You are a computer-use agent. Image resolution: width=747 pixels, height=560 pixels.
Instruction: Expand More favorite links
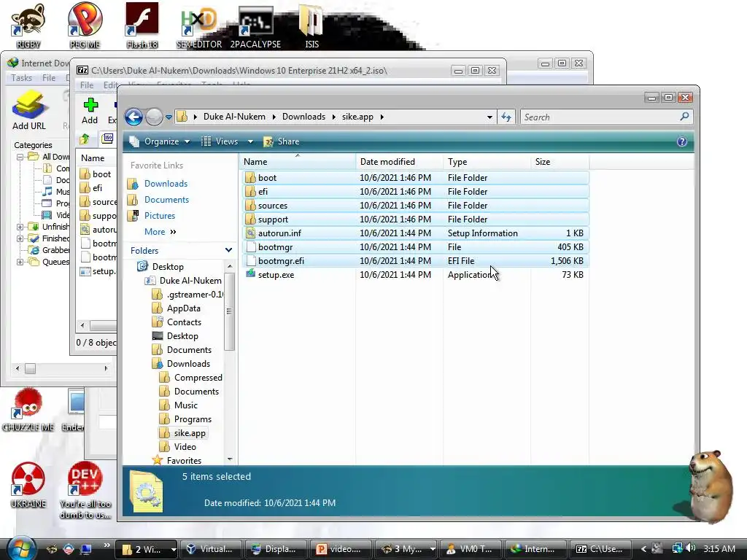tap(160, 231)
